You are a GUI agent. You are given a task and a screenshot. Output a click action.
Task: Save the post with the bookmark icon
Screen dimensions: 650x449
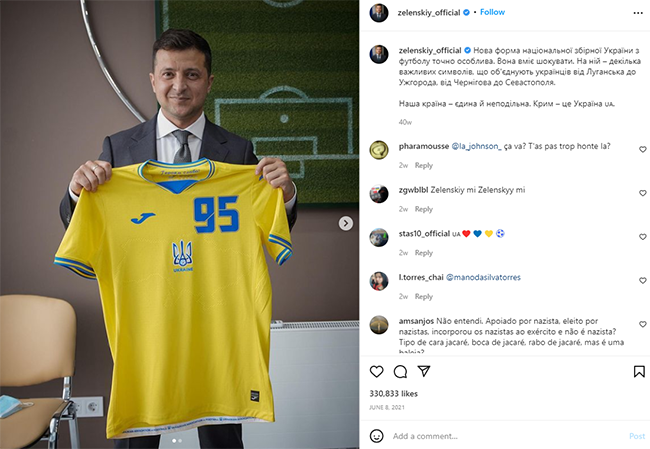tap(639, 371)
